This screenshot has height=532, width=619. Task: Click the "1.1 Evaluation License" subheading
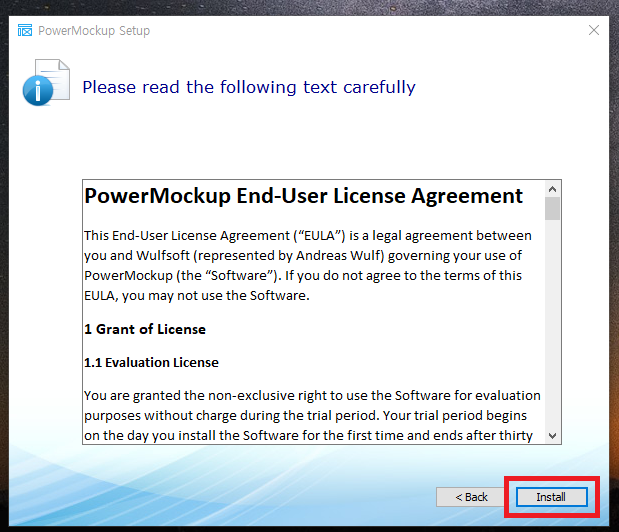[x=151, y=362]
